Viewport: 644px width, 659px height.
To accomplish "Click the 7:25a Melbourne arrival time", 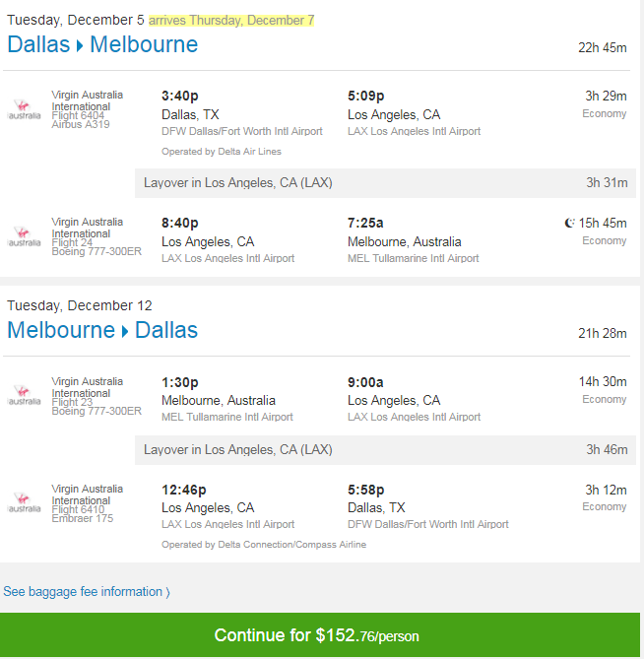I will 365,223.
